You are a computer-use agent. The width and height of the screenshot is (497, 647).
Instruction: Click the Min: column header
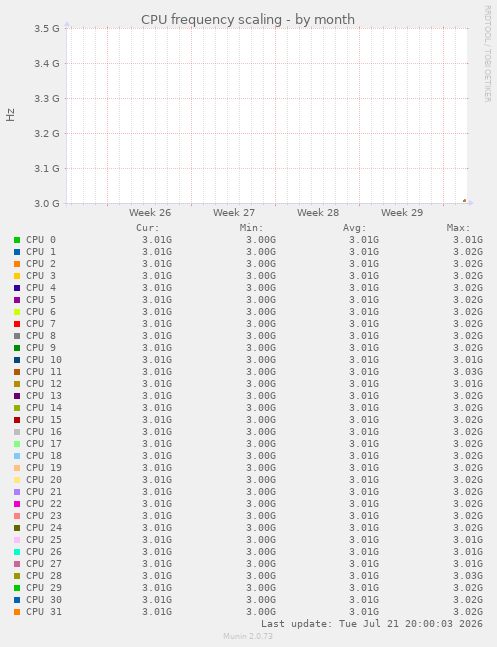[251, 228]
